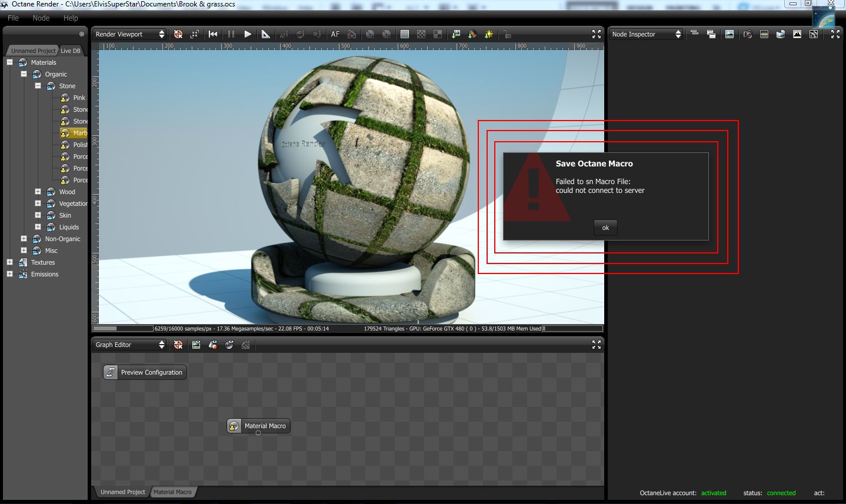
Task: Switch to the Unnamed Project tab in sidebar
Action: point(33,51)
